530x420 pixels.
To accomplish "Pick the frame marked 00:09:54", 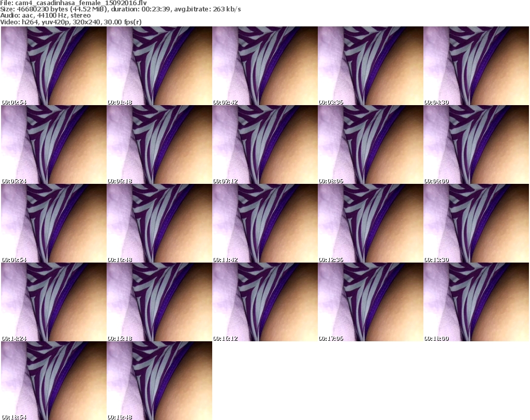I will pos(54,223).
